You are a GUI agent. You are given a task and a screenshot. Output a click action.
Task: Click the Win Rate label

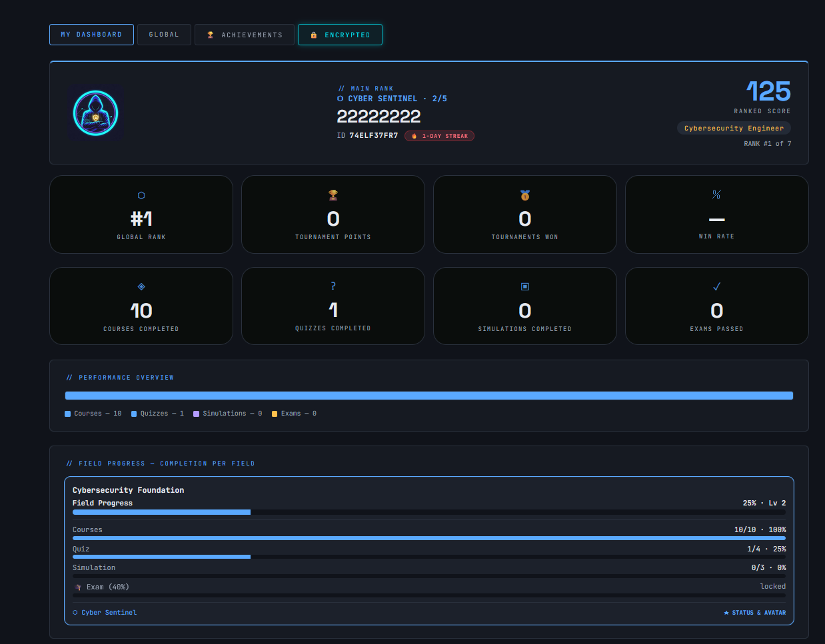coord(716,236)
